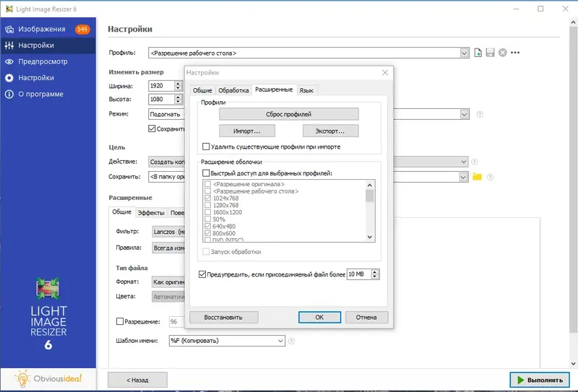Click the new profile icon
578x392 pixels.
[478, 53]
